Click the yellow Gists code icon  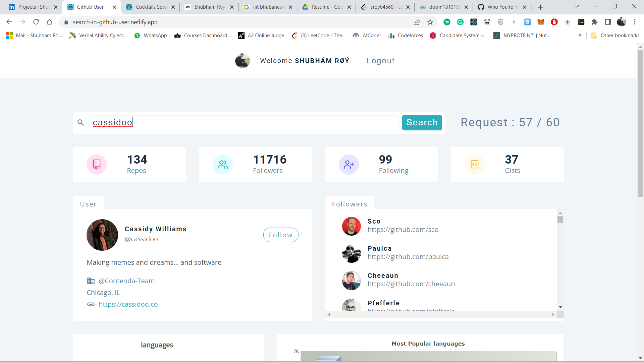click(x=475, y=165)
